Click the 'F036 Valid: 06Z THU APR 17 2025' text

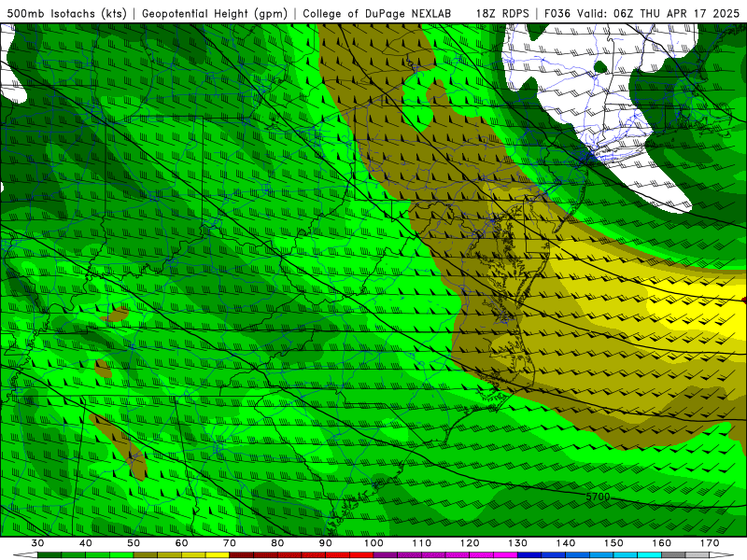(641, 14)
